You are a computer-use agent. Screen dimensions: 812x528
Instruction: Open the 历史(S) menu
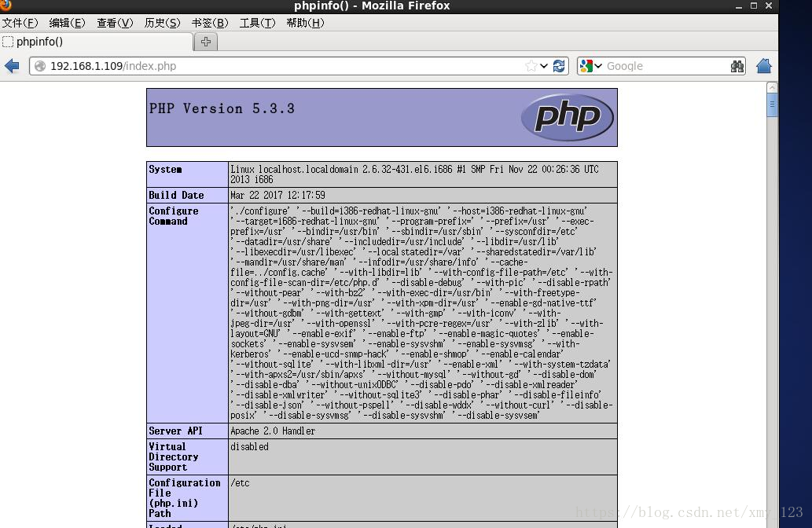(162, 23)
